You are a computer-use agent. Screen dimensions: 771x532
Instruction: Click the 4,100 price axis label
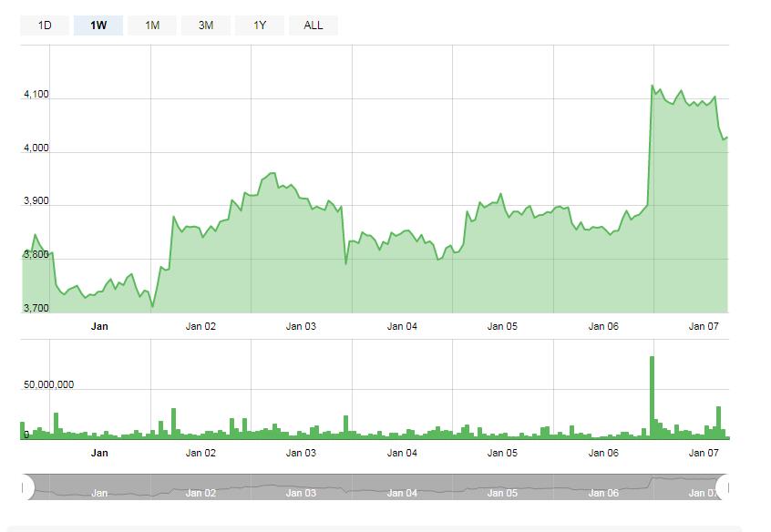tap(36, 95)
